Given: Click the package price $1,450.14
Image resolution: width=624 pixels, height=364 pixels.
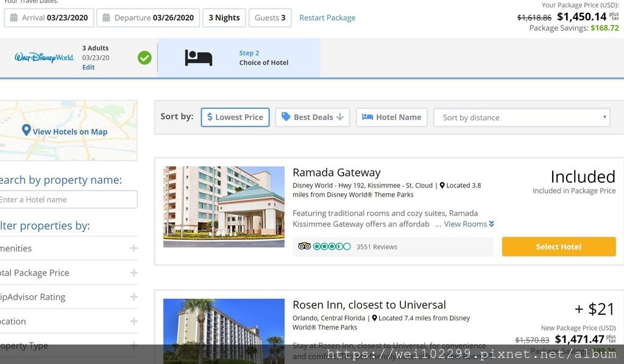Looking at the screenshot, I should [581, 16].
